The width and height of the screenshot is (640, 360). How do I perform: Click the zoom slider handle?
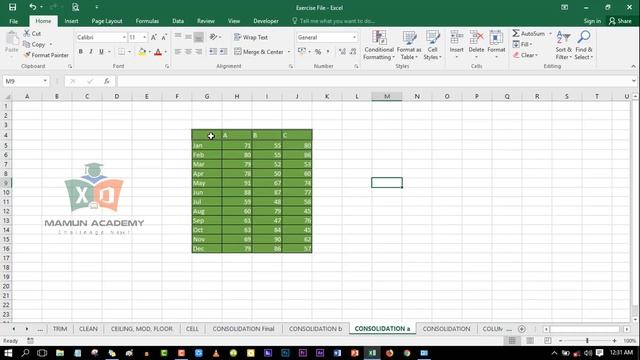click(x=587, y=340)
